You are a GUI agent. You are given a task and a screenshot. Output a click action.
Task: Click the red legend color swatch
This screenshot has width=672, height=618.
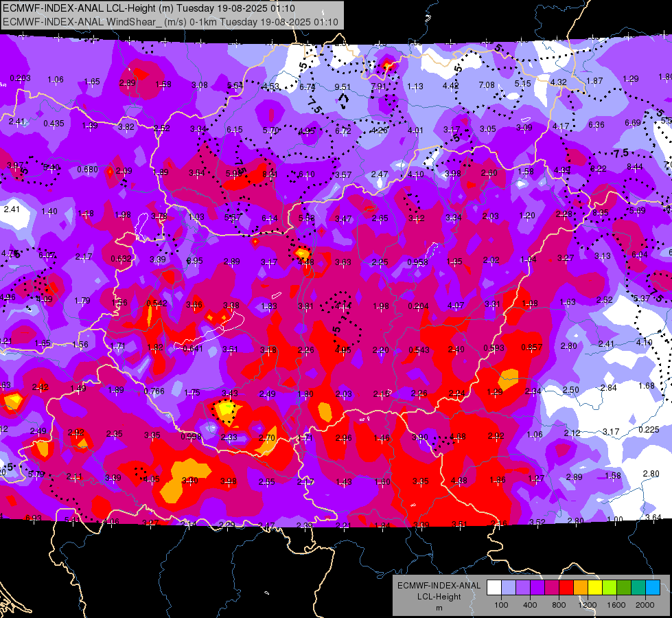(x=566, y=587)
